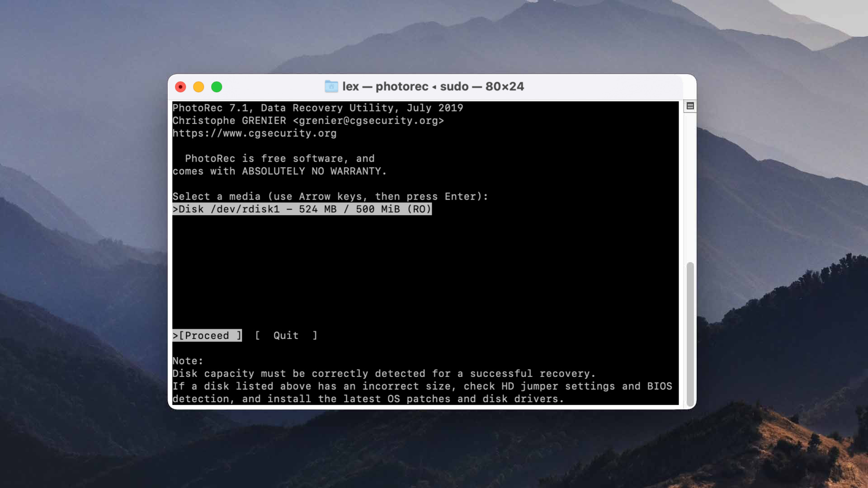Screen dimensions: 868x488
Task: Select Quit to exit PhotoRec
Action: [x=286, y=335]
